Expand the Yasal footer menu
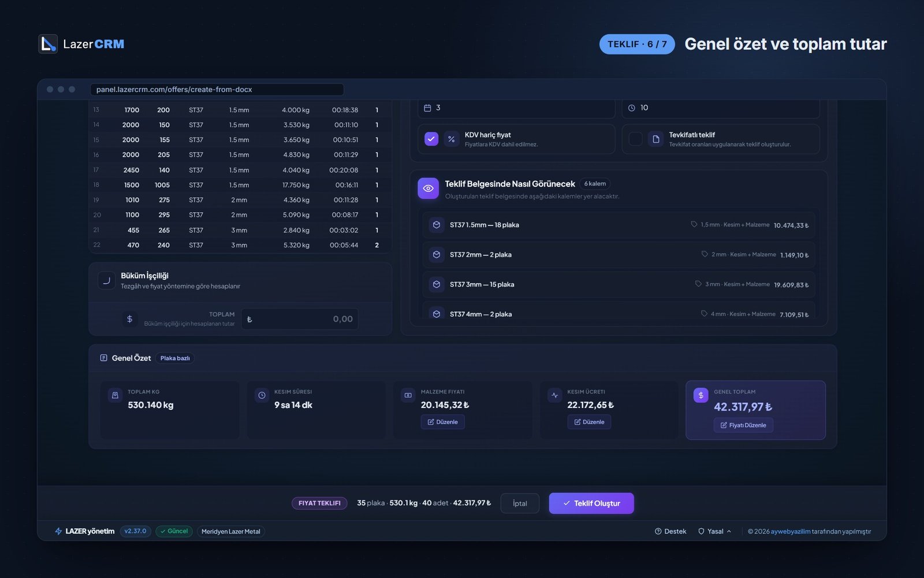Viewport: 924px width, 578px height. (715, 531)
